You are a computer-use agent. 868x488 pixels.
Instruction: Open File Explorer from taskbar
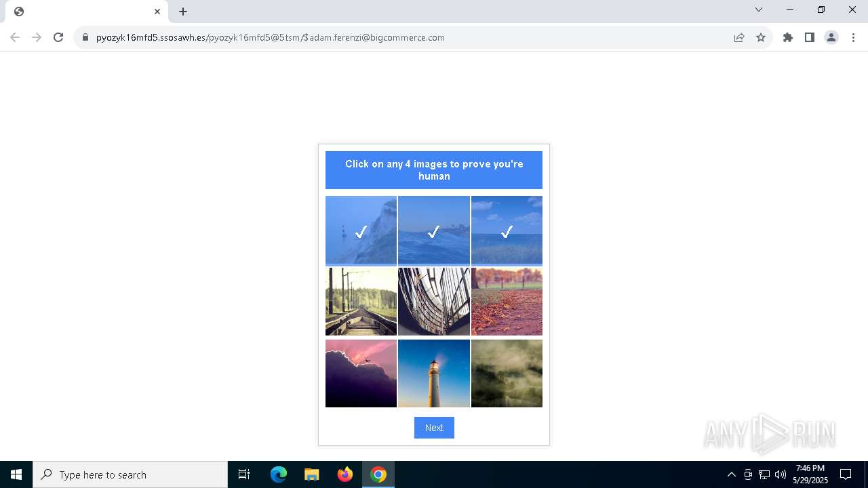[x=311, y=474]
